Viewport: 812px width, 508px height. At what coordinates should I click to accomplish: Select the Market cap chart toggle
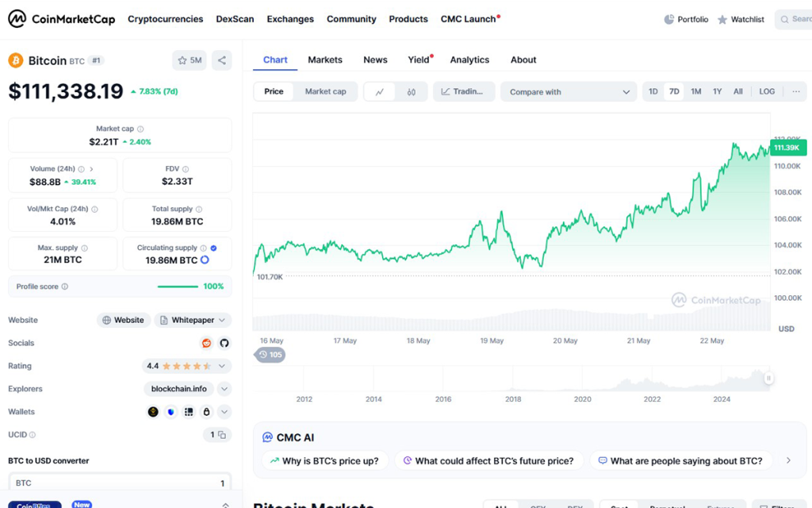(325, 91)
